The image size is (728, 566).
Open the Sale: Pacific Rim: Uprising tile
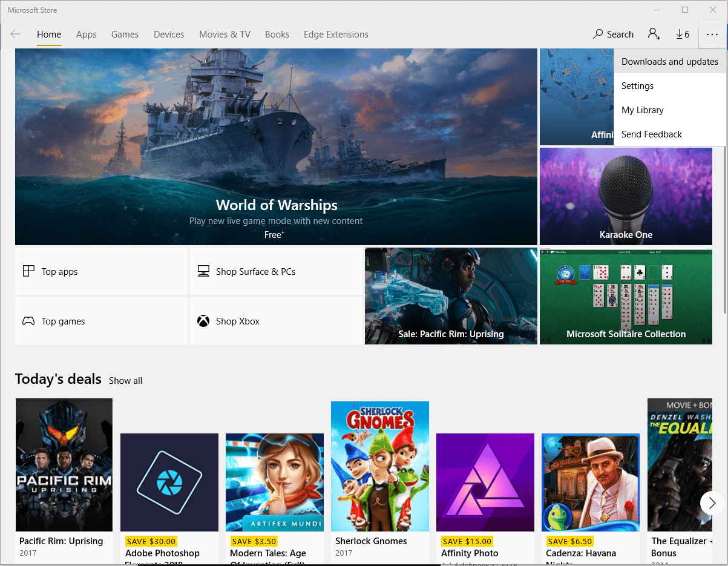coord(451,296)
